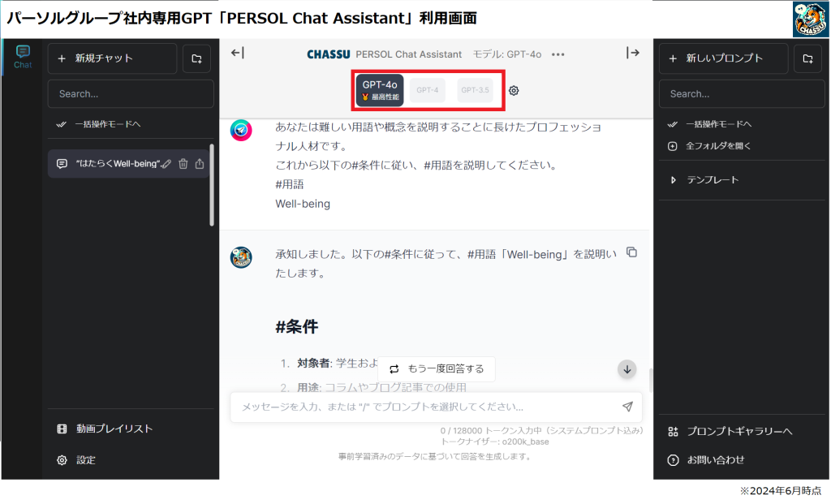Rename the chat with pencil icon
Viewport: 831px width, 504px height.
click(x=166, y=164)
